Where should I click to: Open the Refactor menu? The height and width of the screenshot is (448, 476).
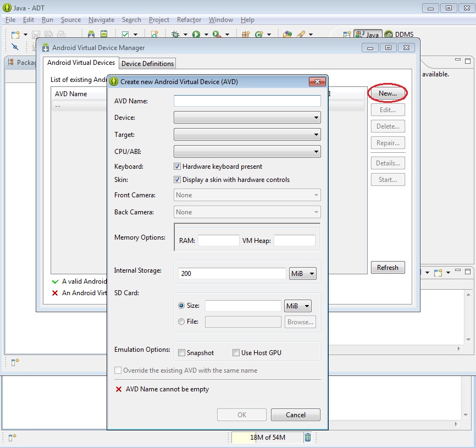[x=189, y=20]
